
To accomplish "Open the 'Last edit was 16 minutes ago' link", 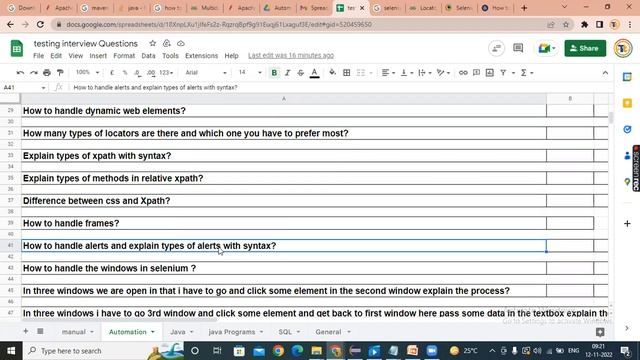I will tap(291, 56).
